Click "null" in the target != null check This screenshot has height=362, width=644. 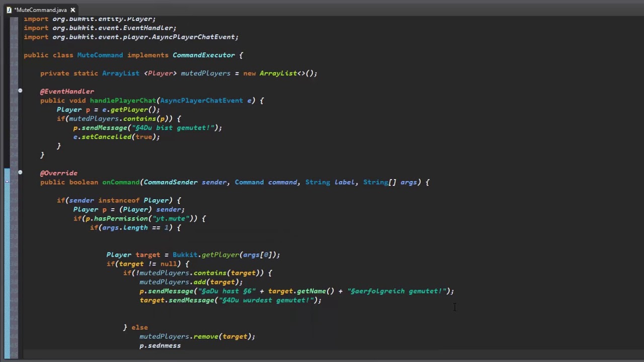169,264
